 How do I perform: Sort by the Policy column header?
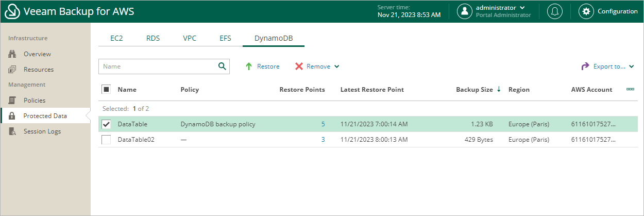[190, 90]
